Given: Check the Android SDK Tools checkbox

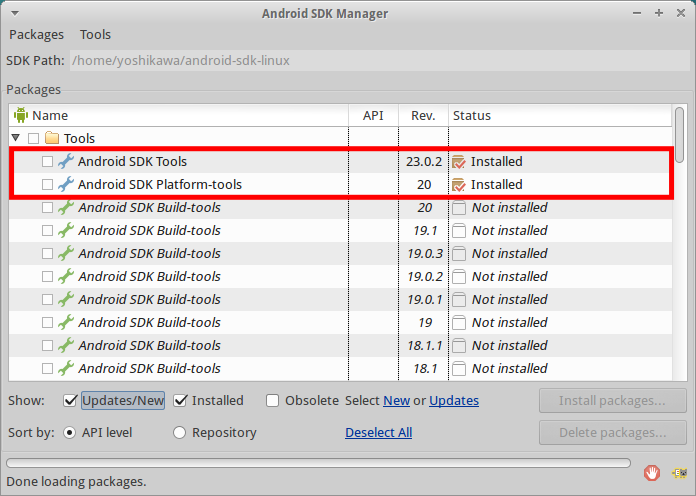Looking at the screenshot, I should coord(47,161).
